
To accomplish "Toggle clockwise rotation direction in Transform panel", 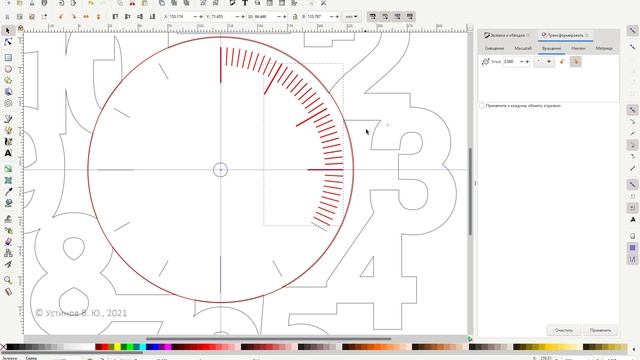I will click(x=576, y=62).
